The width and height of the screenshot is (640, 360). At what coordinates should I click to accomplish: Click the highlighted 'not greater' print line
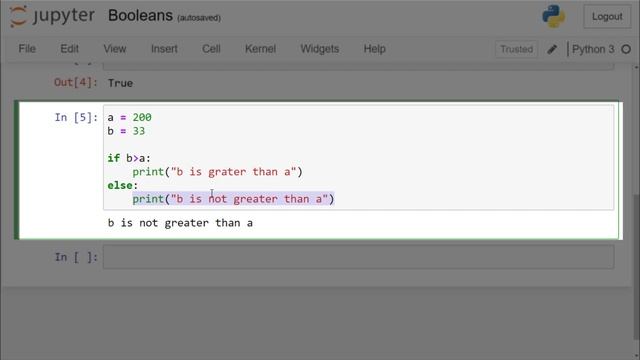233,199
